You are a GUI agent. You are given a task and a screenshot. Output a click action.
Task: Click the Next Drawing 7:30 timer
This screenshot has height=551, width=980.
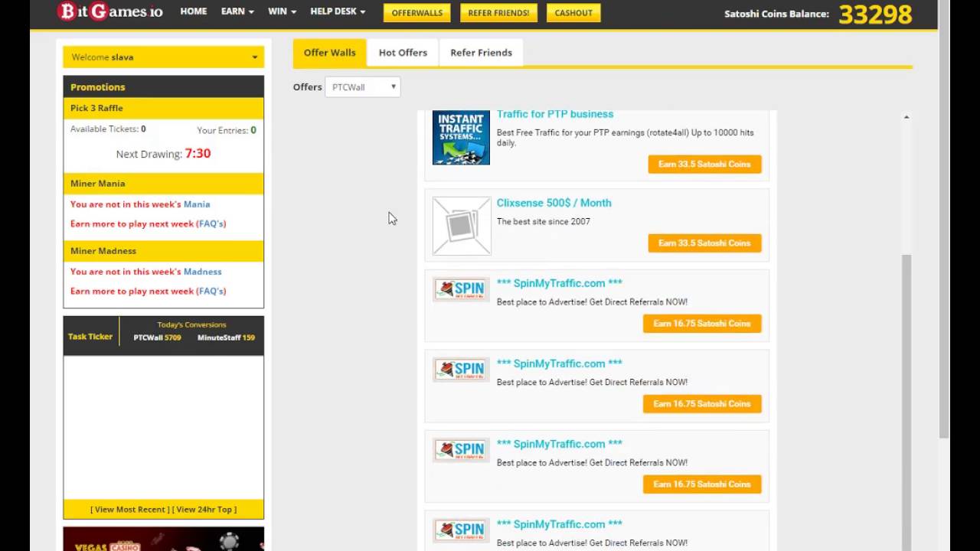(163, 154)
